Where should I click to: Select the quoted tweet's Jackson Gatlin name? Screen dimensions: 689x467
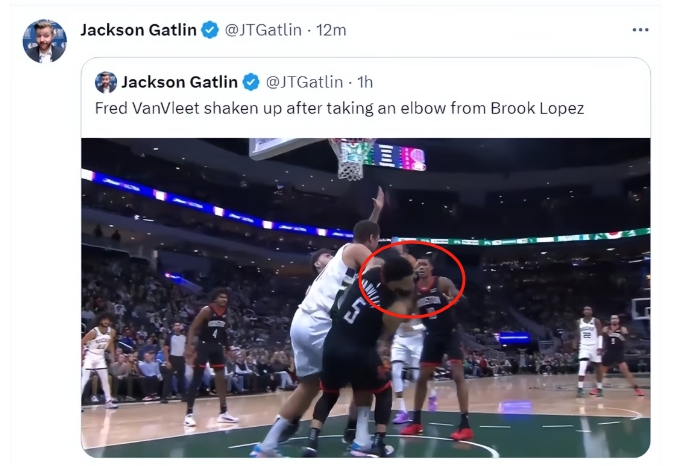pyautogui.click(x=179, y=82)
